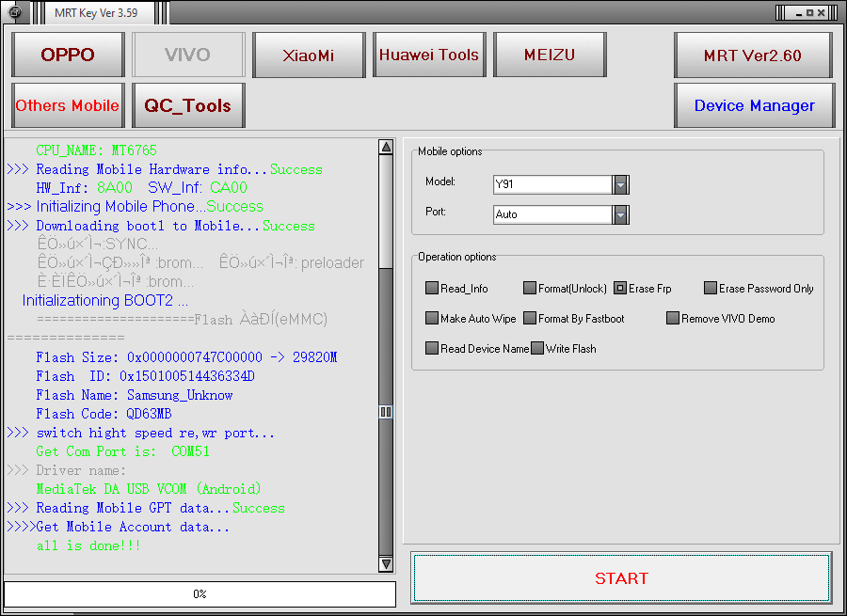Click '>>>>Get Mobile Account data...' line
The image size is (847, 616).
point(119,527)
